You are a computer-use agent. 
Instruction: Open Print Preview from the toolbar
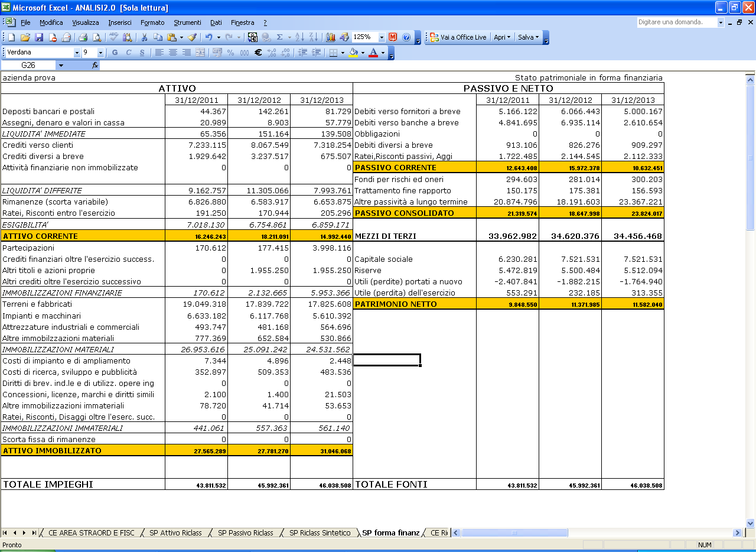click(97, 37)
